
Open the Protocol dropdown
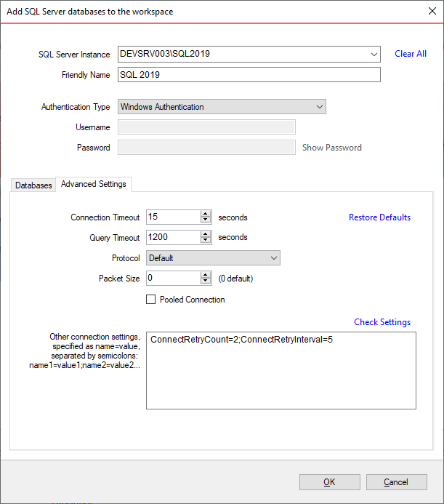(x=213, y=257)
